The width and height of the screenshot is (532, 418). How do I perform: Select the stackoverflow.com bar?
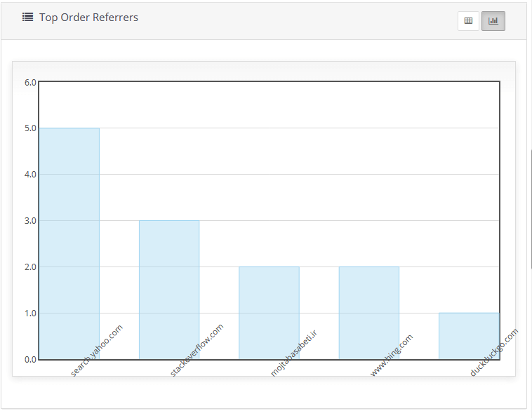169,290
